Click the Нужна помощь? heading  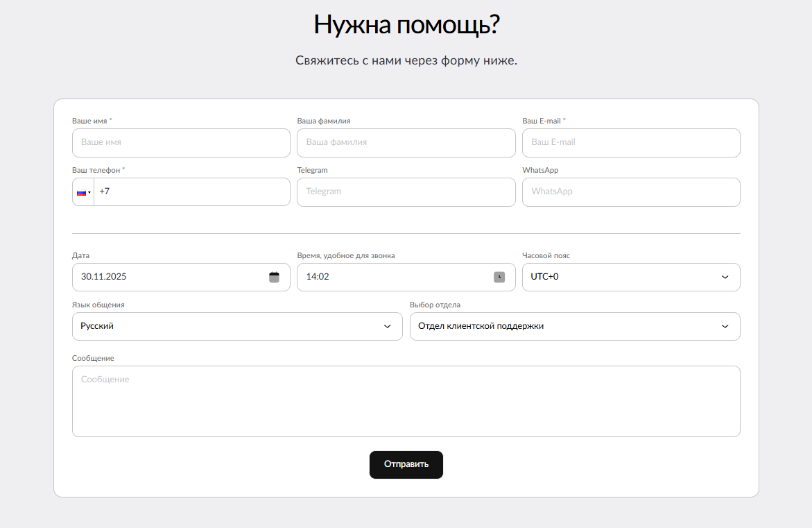pos(406,25)
